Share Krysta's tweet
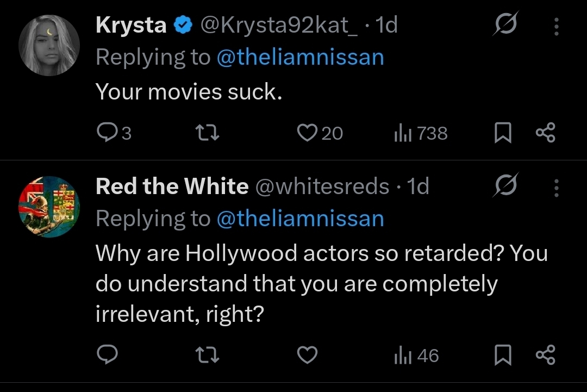587x392 pixels. (x=545, y=133)
